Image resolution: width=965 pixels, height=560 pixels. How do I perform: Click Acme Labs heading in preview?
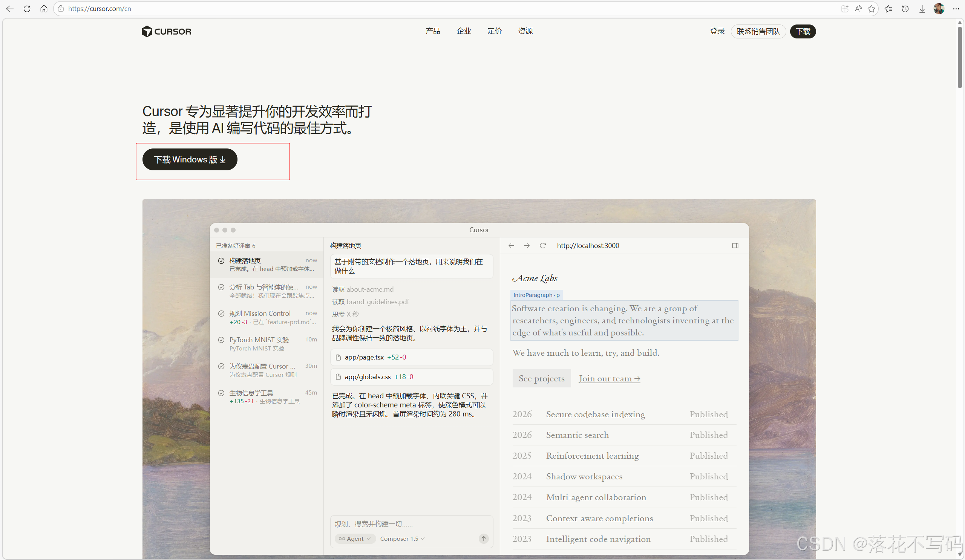(x=535, y=278)
